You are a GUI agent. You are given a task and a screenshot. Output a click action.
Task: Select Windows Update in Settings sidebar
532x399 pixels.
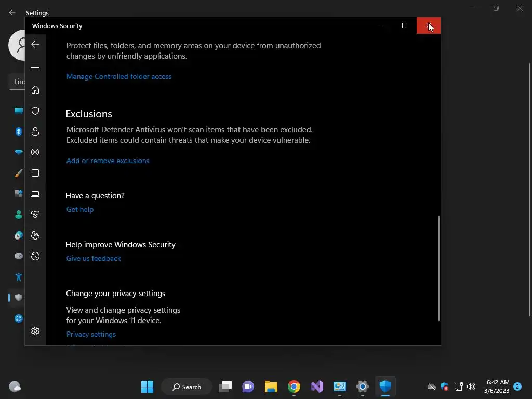tap(19, 318)
